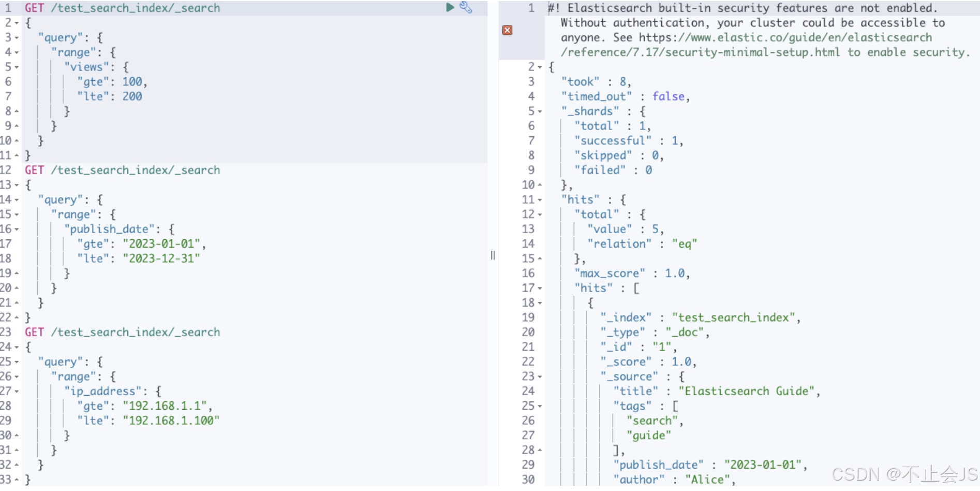
Task: Click the red warning marker in response gutter
Action: click(507, 30)
